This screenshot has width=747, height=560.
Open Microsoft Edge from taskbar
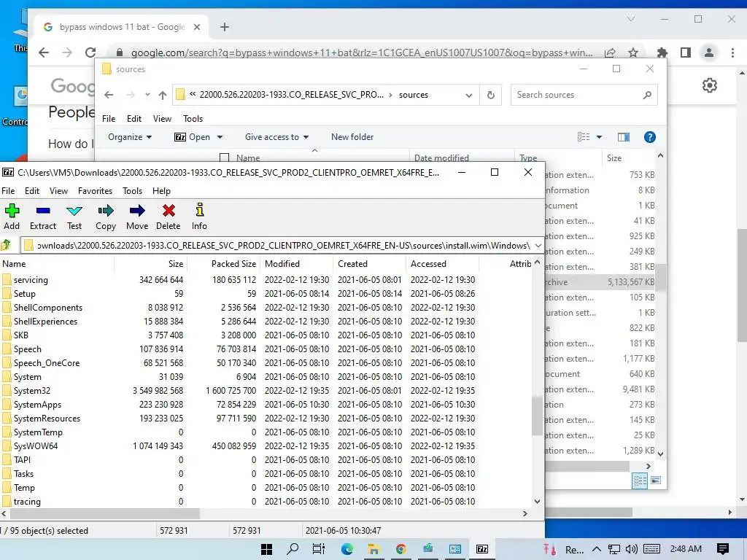347,549
